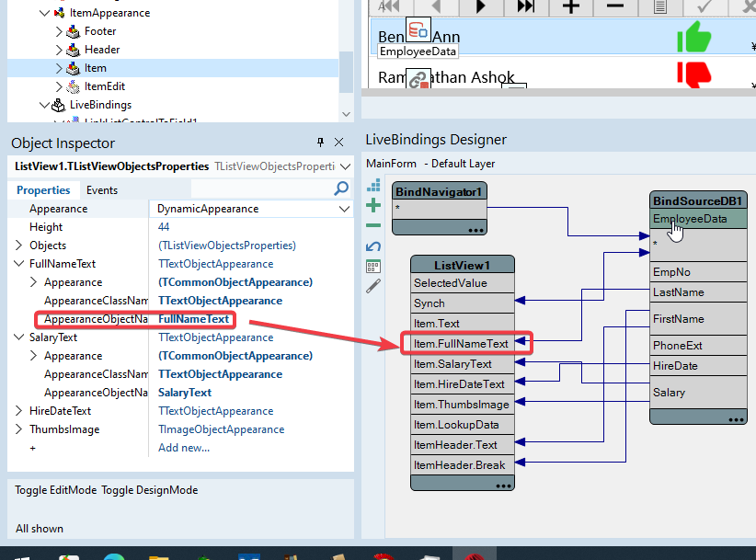The image size is (756, 560).
Task: Collapse the SalaryText property
Action: click(x=18, y=337)
